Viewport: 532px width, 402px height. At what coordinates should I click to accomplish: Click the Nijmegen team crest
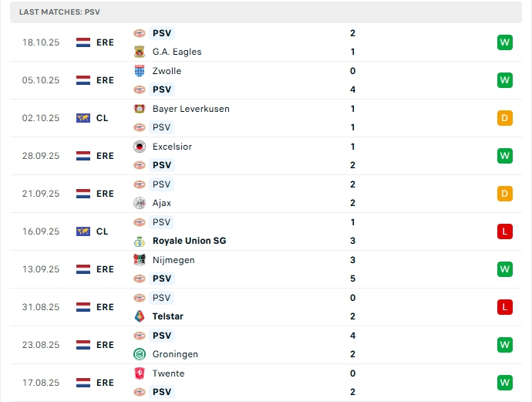coord(140,260)
